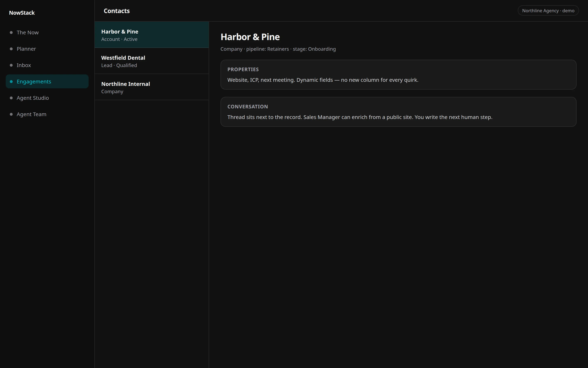588x368 pixels.
Task: Click the Company label under Northline Internal
Action: tap(112, 92)
